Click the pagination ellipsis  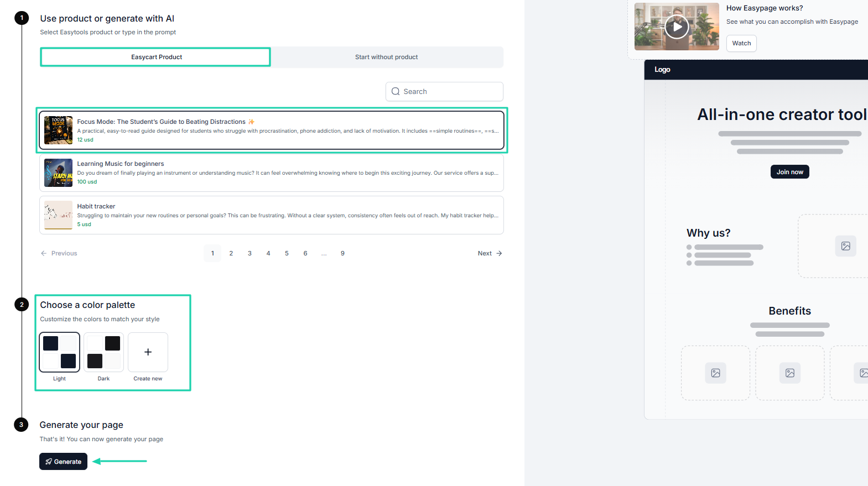tap(324, 253)
